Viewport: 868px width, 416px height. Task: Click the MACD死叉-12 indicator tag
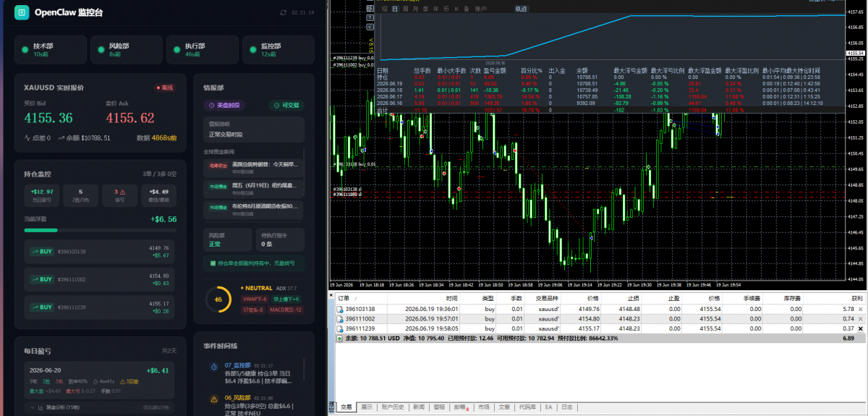click(287, 310)
